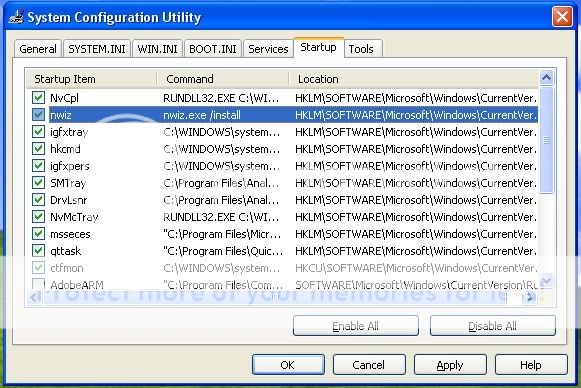Select the qttask item name
The height and width of the screenshot is (388, 581).
tap(66, 251)
